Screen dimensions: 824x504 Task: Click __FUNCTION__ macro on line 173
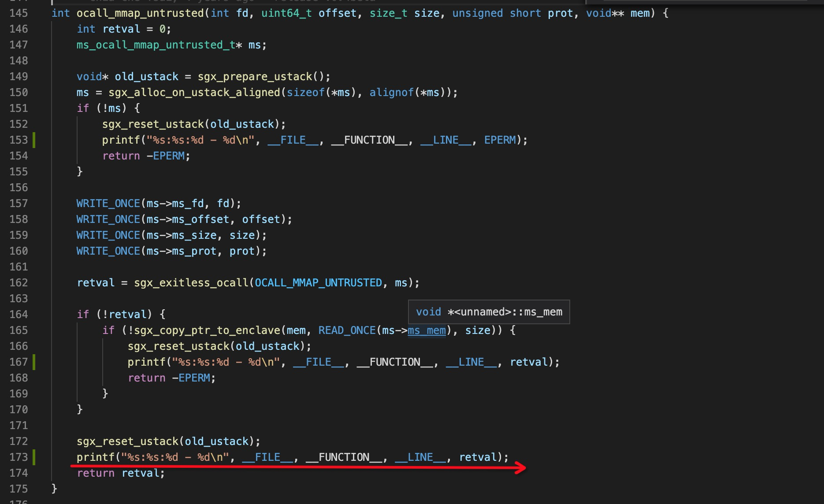(x=344, y=457)
